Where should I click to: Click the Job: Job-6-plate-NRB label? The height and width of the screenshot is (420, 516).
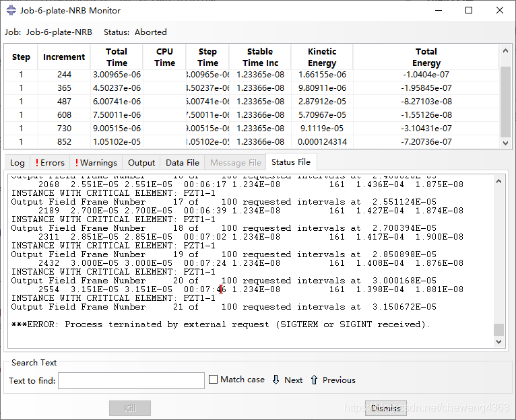pos(49,32)
